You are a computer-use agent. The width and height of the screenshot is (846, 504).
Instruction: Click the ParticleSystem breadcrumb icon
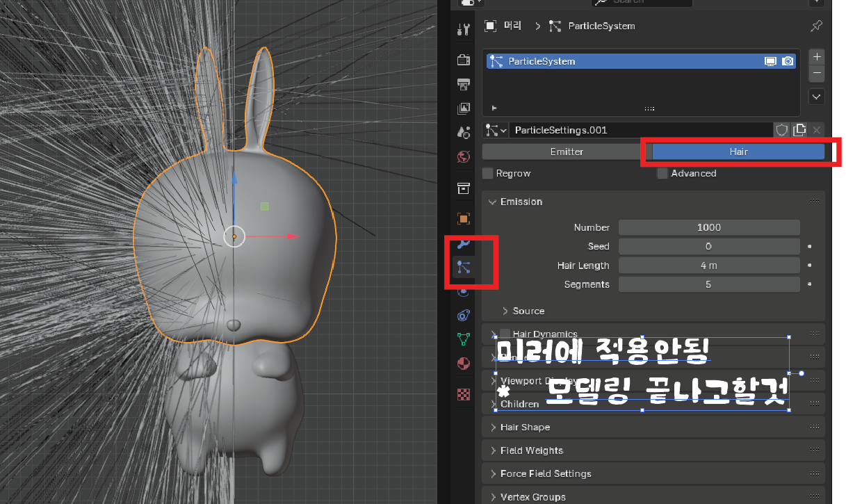[555, 26]
